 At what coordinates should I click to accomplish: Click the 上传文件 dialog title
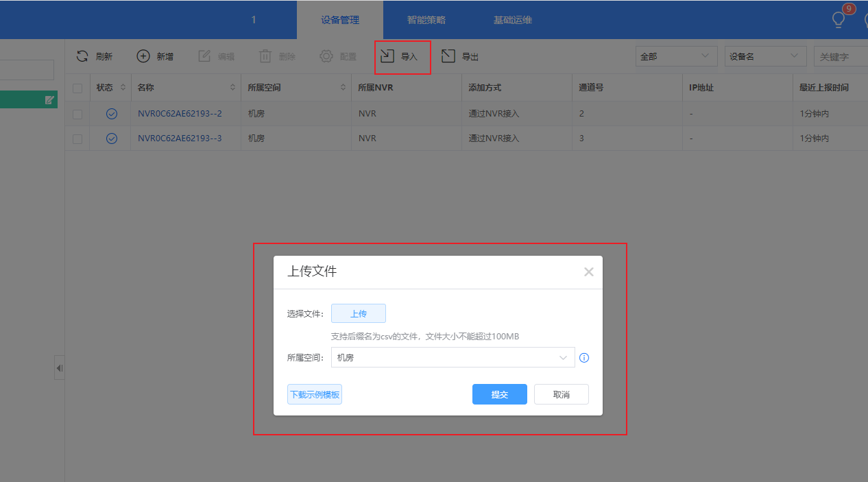312,272
